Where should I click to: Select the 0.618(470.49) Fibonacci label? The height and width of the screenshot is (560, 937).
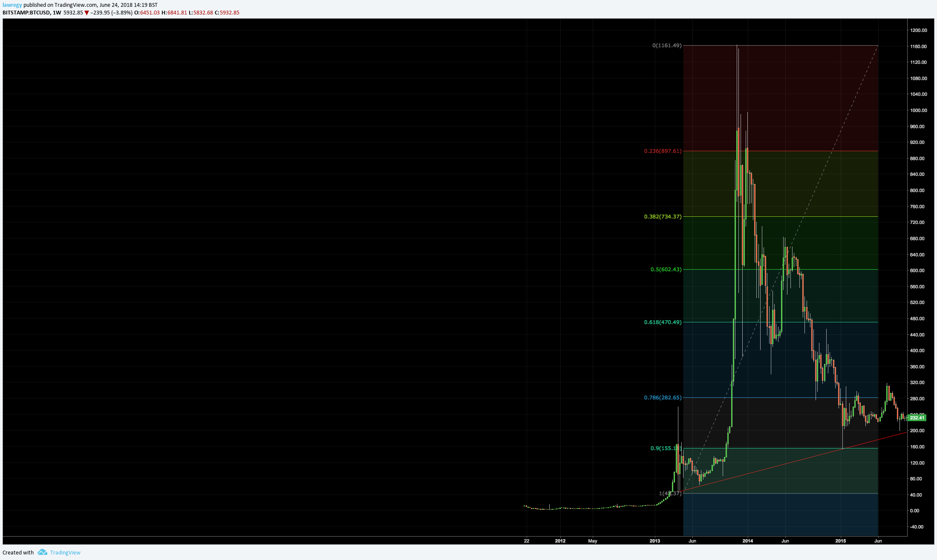[663, 322]
